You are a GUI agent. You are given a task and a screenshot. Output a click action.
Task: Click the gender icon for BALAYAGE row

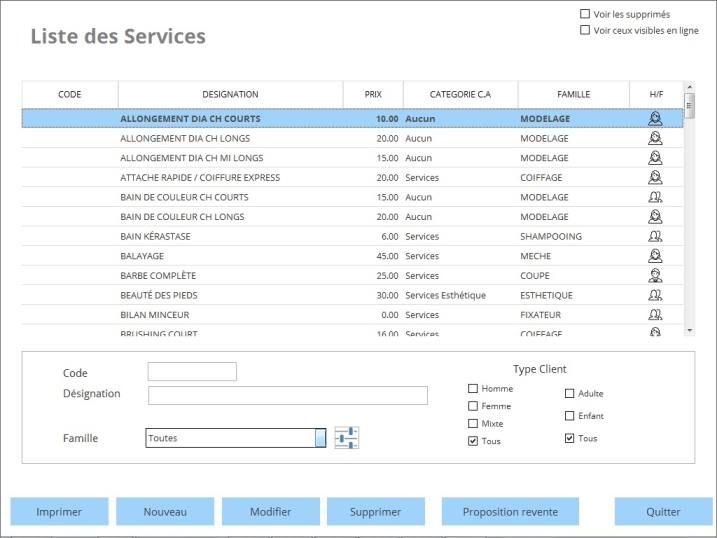coord(656,256)
